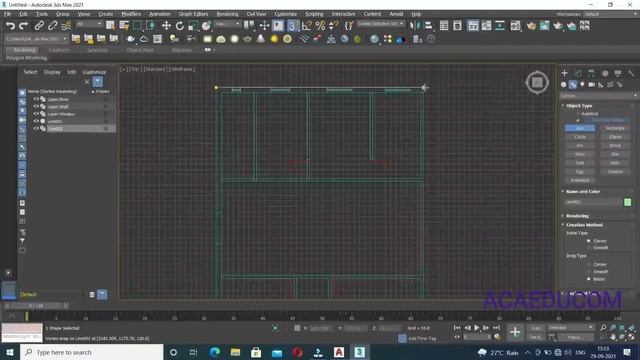Screen dimensions: 640x360
Task: Open the Selection Filter All dropdown
Action: point(89,24)
